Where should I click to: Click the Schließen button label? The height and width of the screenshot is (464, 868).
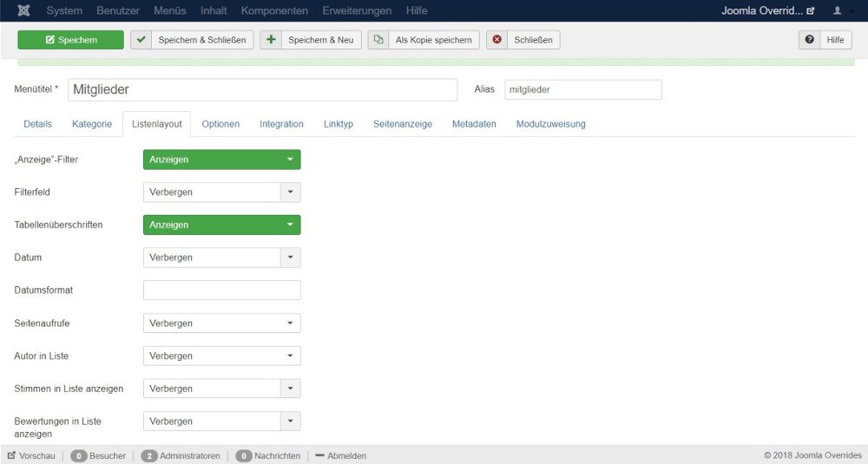click(533, 40)
